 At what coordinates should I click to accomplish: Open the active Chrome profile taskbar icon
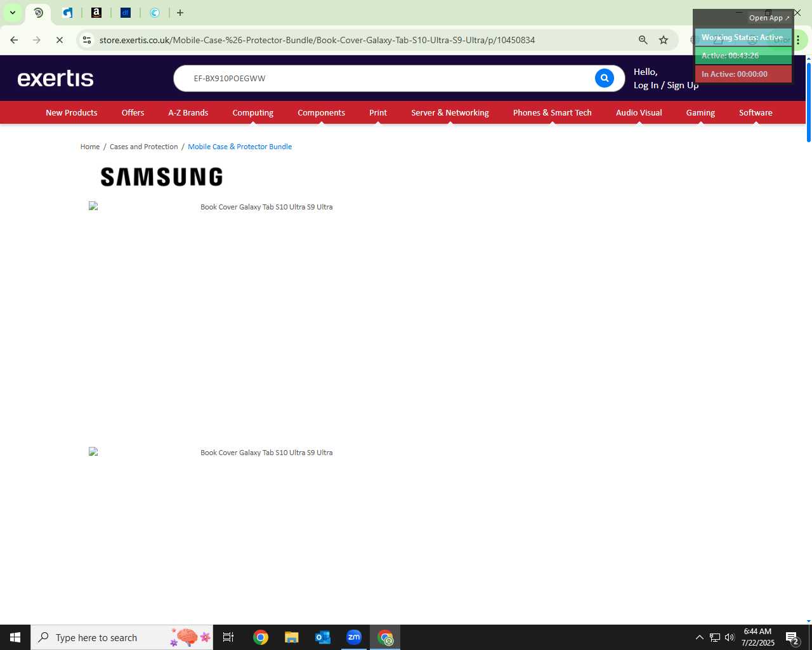(385, 637)
